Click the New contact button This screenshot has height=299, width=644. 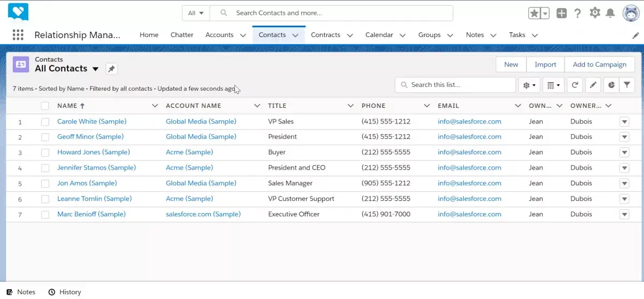point(511,64)
